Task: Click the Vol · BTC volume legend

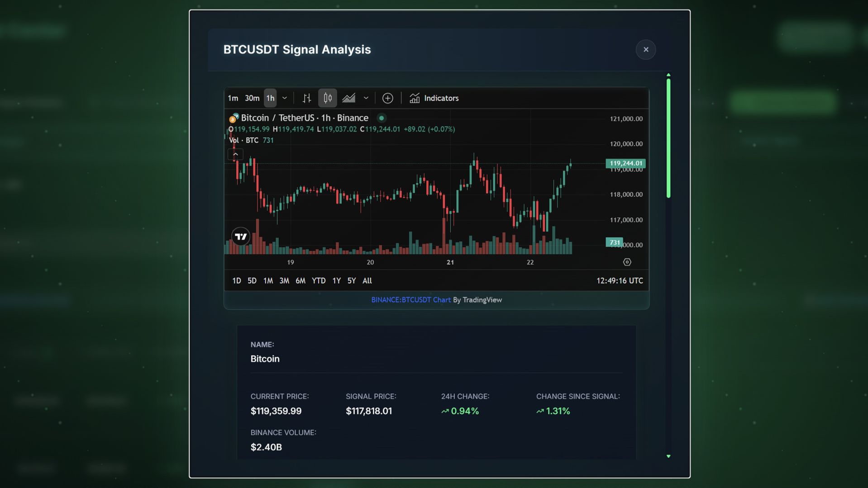Action: tap(251, 140)
